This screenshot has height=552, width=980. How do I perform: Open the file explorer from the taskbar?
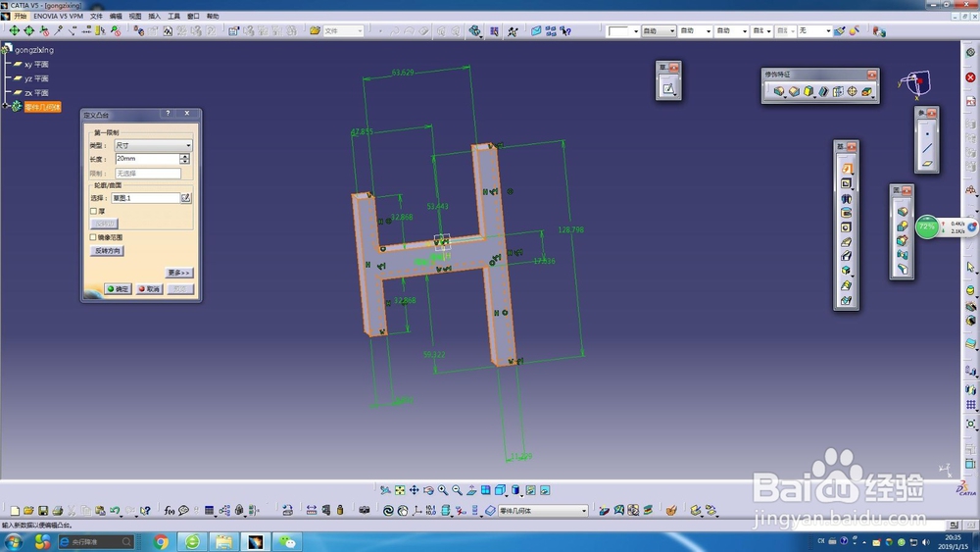pos(223,541)
